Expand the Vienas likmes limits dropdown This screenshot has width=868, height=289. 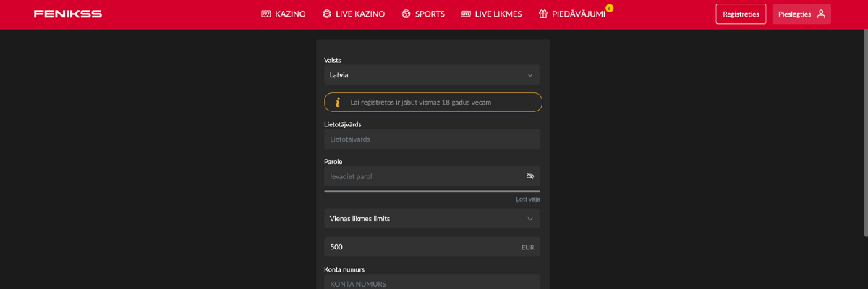tap(432, 218)
